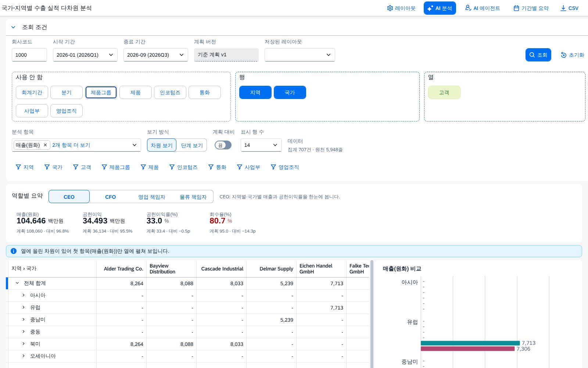Click the unused 통화 dimension chip
Screen dimensions: 588x368
[x=205, y=92]
